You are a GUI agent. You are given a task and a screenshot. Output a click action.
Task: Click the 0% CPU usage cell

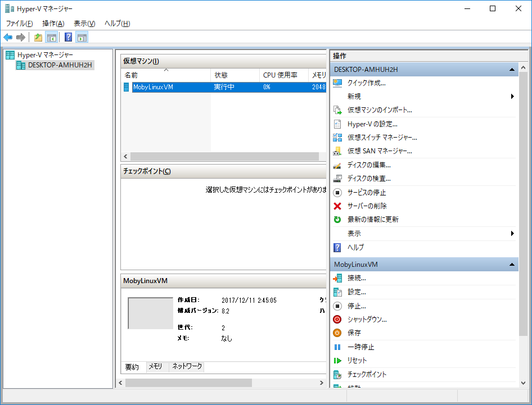click(x=267, y=87)
